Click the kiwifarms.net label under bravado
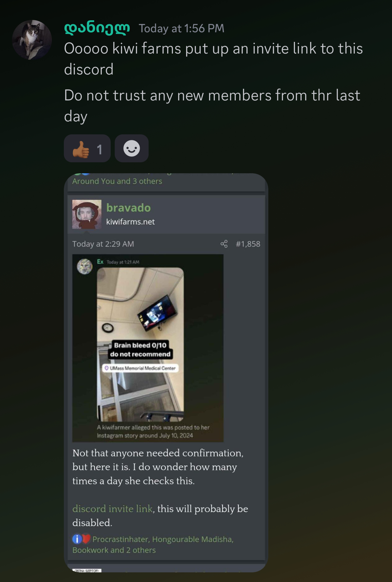Screen dimensions: 392x582 130,222
